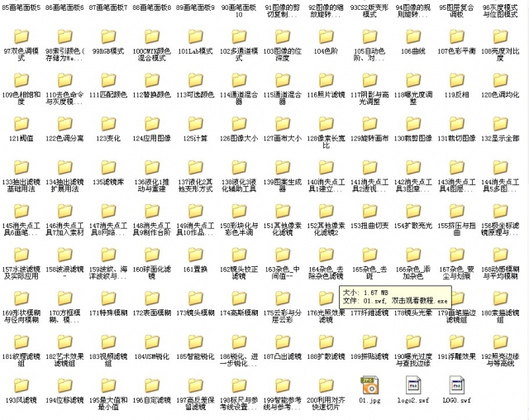Select folder 104色阶
This screenshot has height=420, width=529.
pos(326,36)
